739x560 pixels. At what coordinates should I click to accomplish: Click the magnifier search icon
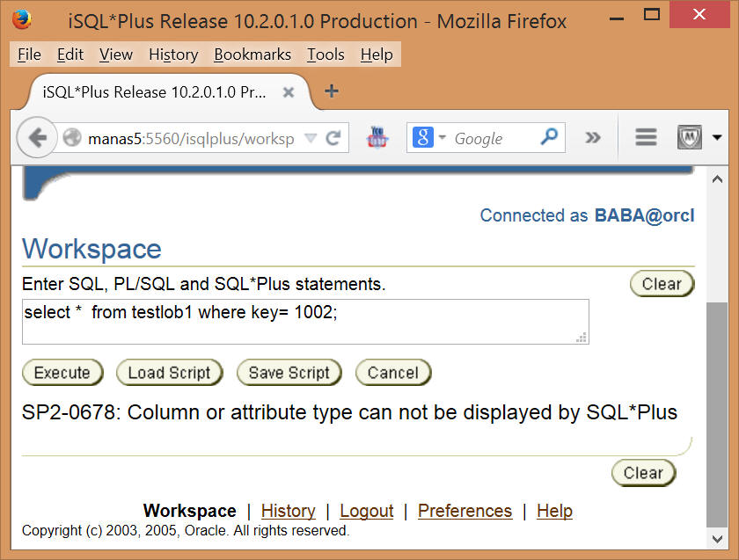coord(549,137)
